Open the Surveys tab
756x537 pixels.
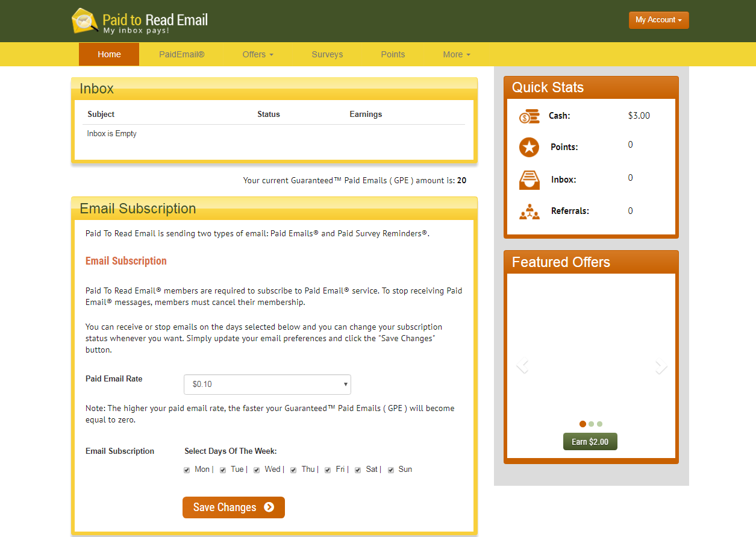click(x=327, y=54)
